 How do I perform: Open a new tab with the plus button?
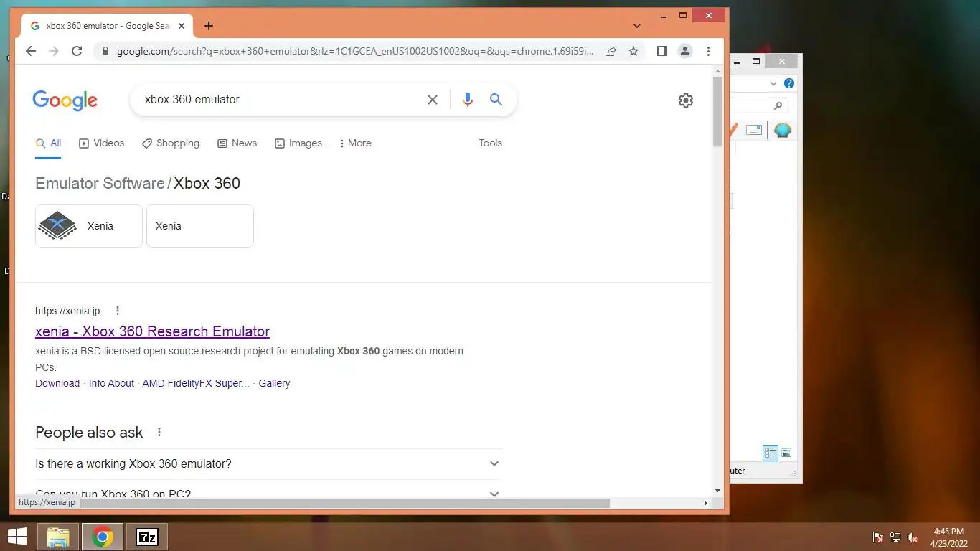point(209,26)
